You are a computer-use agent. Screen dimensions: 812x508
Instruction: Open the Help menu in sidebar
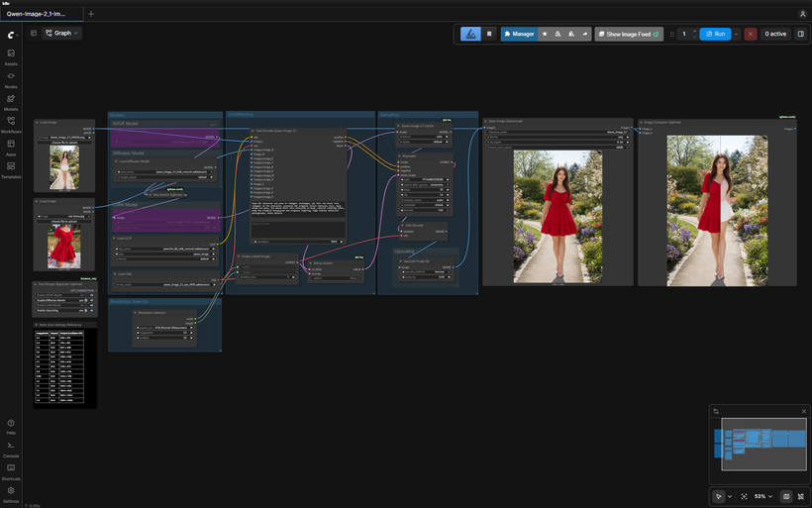[11, 426]
